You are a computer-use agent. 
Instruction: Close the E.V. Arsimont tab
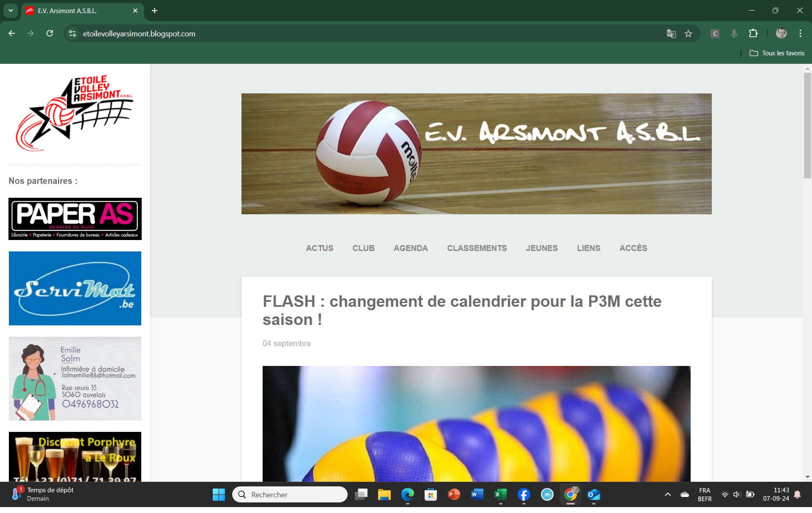pyautogui.click(x=135, y=11)
